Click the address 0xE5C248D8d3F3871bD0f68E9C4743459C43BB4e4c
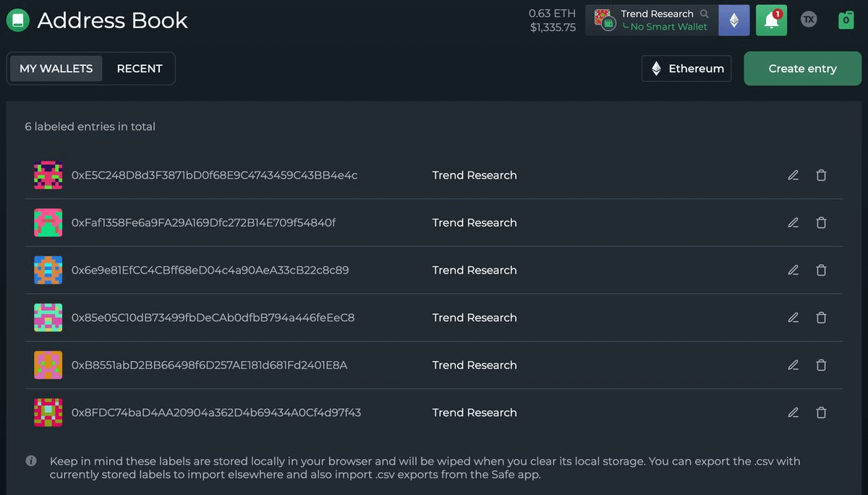Screen dimensions: 868x495 click(214, 175)
